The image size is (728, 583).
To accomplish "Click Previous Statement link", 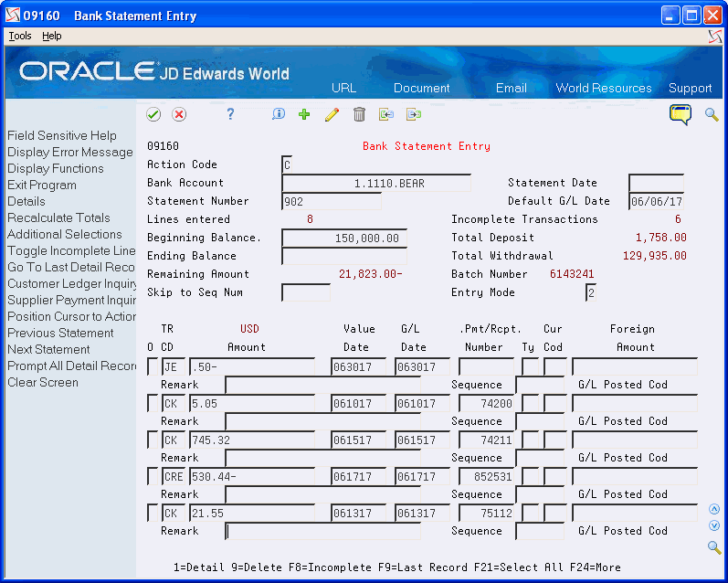I will pyautogui.click(x=60, y=333).
